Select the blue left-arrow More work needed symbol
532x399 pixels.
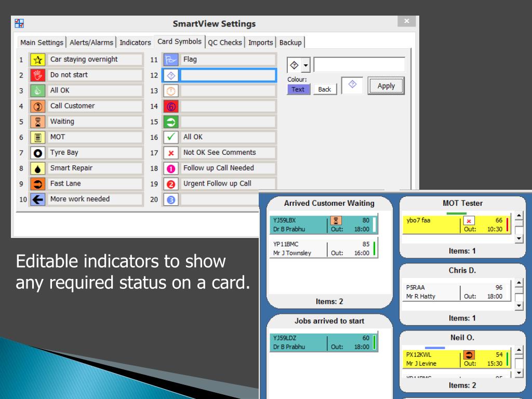[37, 199]
